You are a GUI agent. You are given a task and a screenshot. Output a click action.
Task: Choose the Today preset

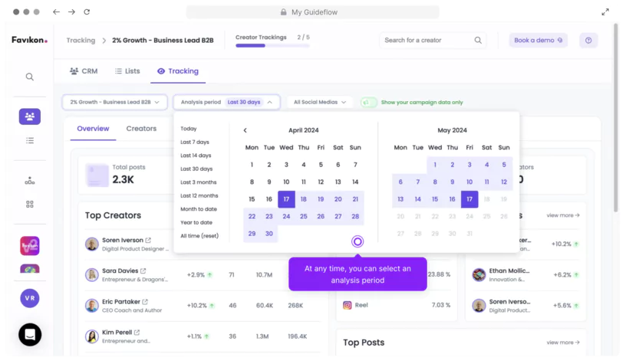[189, 129]
